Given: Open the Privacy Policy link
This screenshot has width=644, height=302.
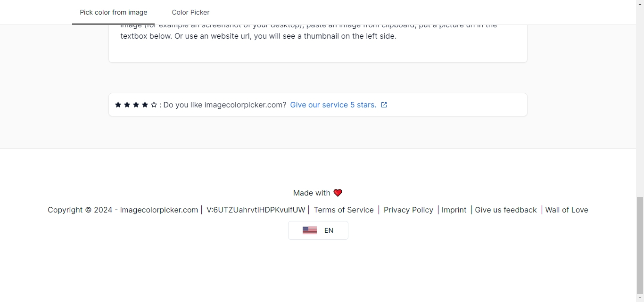Looking at the screenshot, I should tap(408, 210).
